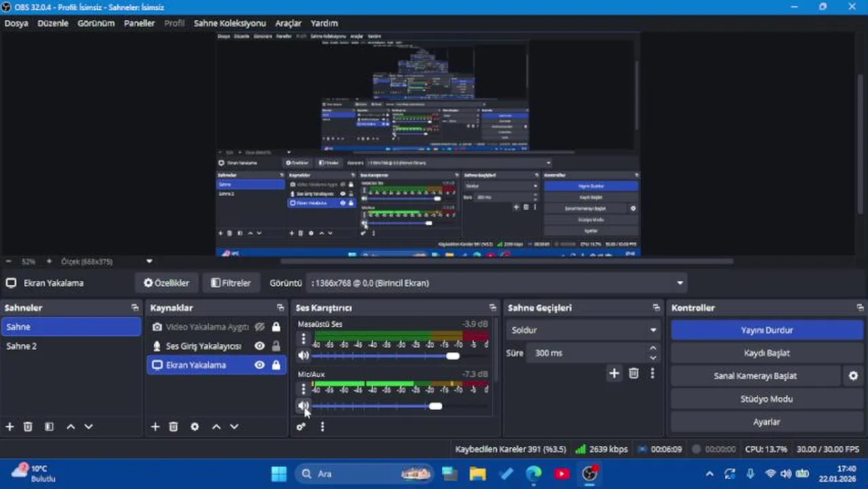Show hidden tray icons chevron
Viewport: 868px width, 489px height.
(x=710, y=474)
